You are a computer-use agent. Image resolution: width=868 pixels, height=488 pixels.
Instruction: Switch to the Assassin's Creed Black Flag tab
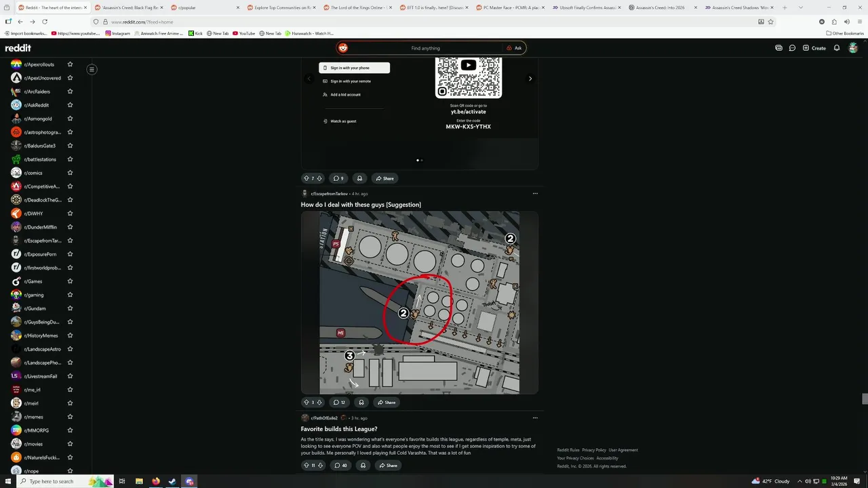[x=130, y=7]
